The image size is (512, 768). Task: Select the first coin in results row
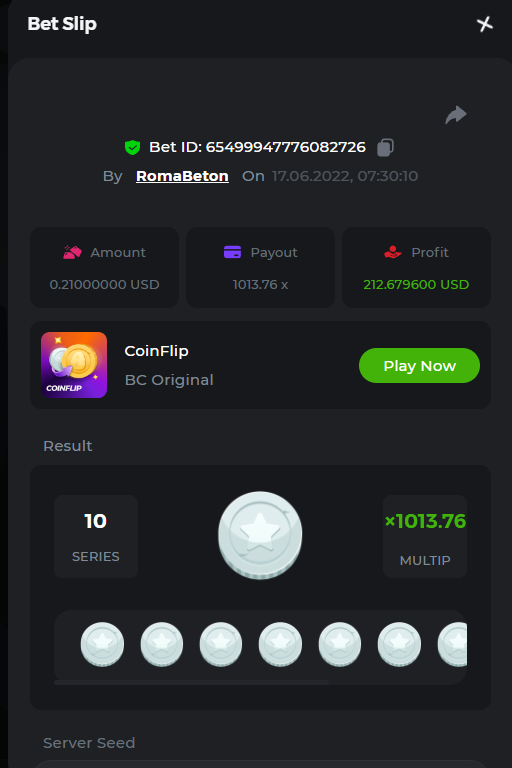click(102, 644)
